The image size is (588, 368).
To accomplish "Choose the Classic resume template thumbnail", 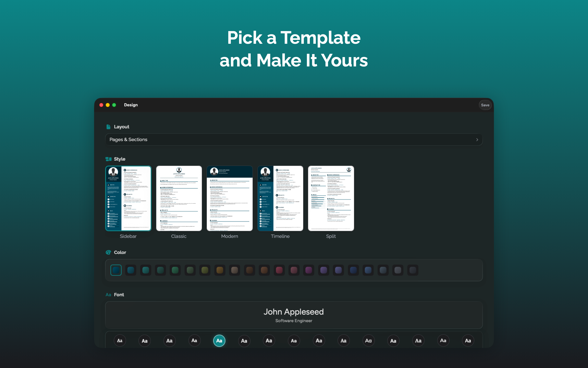I will coord(179,198).
